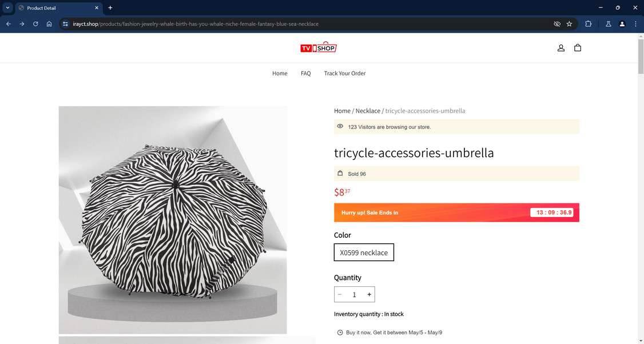The image size is (644, 344).
Task: Reload the page
Action: coord(35,24)
